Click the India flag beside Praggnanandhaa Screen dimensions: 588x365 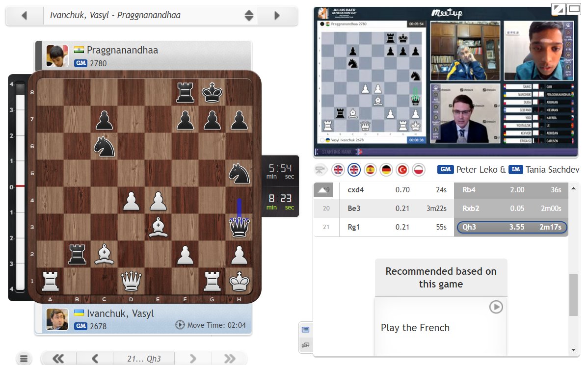tap(79, 50)
